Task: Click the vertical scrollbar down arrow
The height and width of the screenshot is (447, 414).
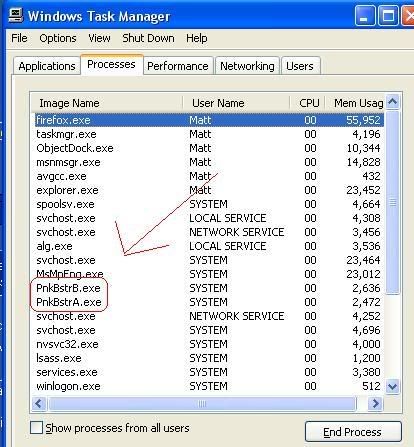Action: [x=393, y=387]
